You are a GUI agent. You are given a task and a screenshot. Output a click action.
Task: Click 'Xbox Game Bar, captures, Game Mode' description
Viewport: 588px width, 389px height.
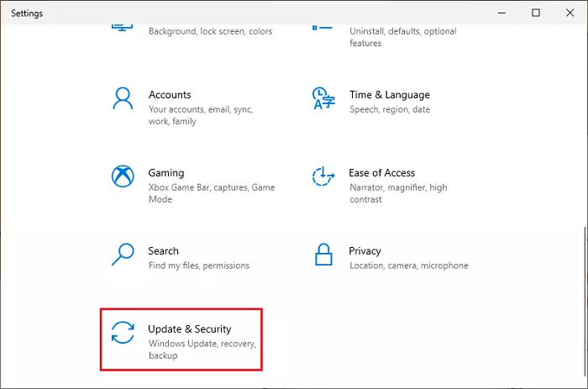pos(212,193)
